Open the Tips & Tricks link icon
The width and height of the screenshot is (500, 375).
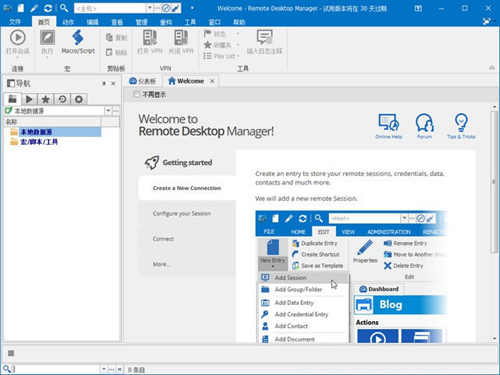coord(461,126)
